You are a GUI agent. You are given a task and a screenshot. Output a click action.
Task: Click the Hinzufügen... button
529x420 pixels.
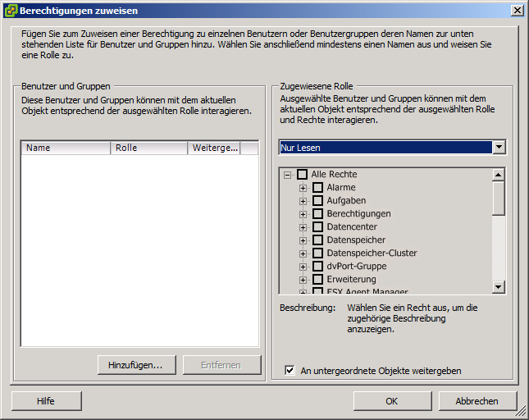coord(137,365)
